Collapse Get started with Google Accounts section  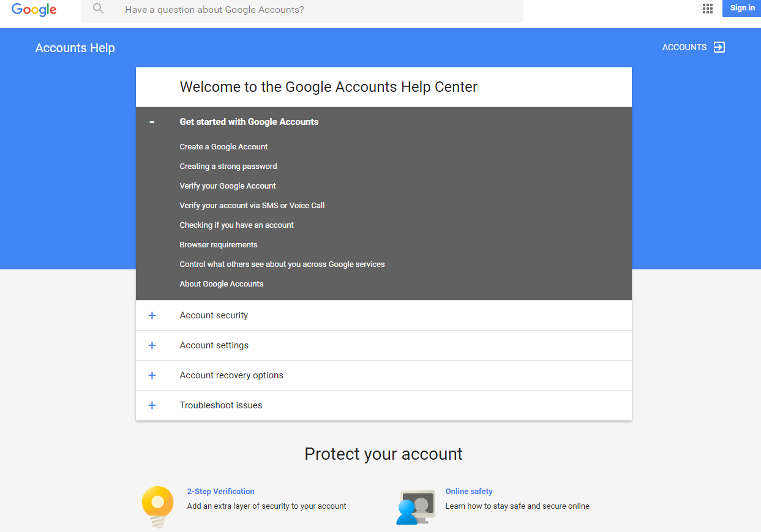tap(152, 122)
